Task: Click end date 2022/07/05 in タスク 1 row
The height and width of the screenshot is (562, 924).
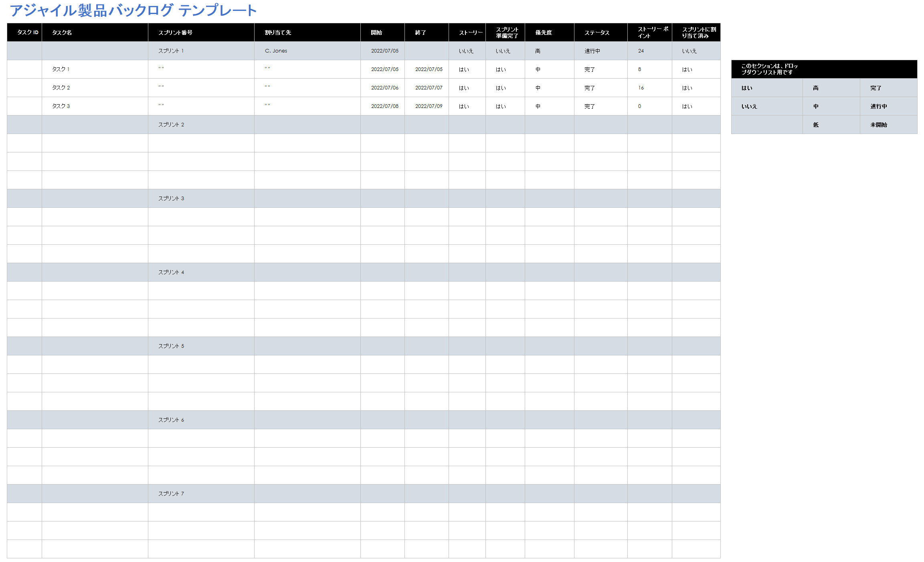Action: (x=427, y=69)
